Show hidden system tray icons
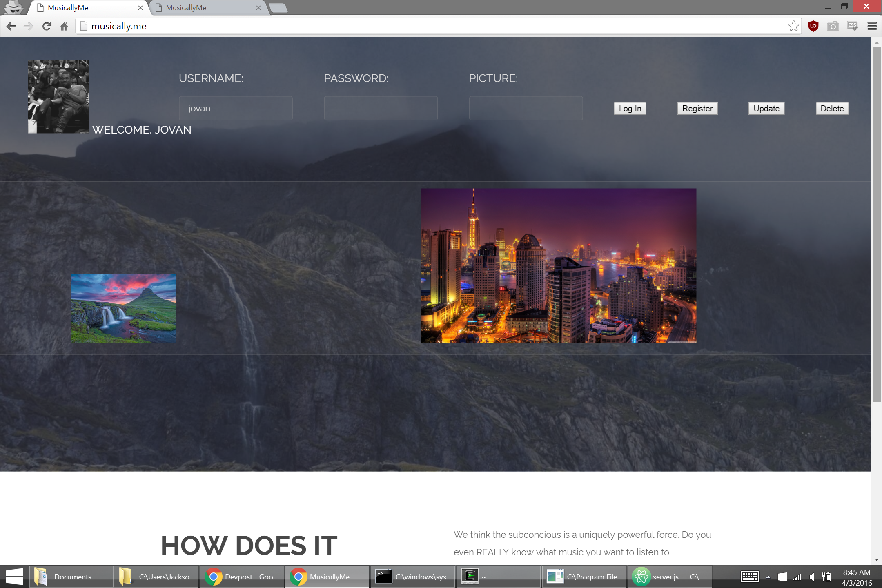Image resolution: width=882 pixels, height=588 pixels. (x=768, y=577)
